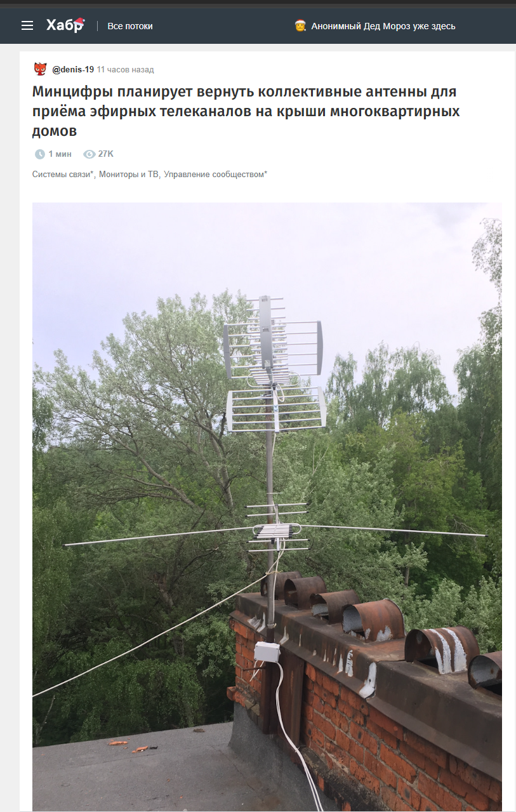
Task: Click the 1 мин reading time label
Action: point(60,154)
